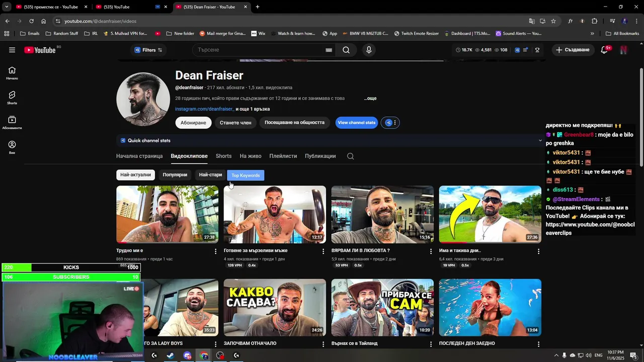Open the You (Вие) sidebar section
Viewport: 644px width, 362px height.
click(12, 147)
